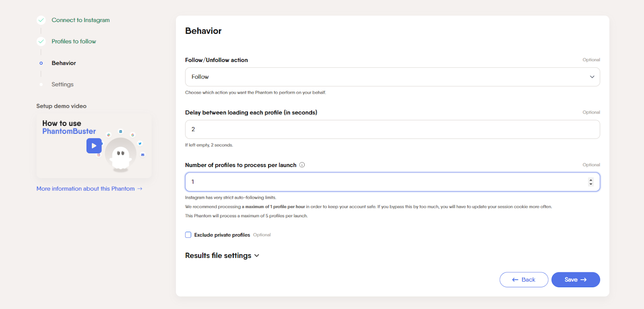Expand Results file settings section

pos(222,255)
